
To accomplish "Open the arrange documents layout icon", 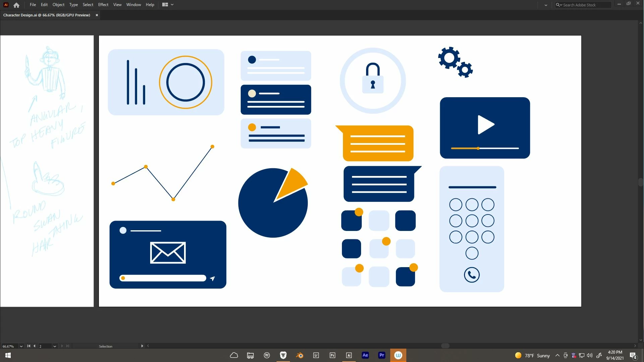I will pos(165,5).
